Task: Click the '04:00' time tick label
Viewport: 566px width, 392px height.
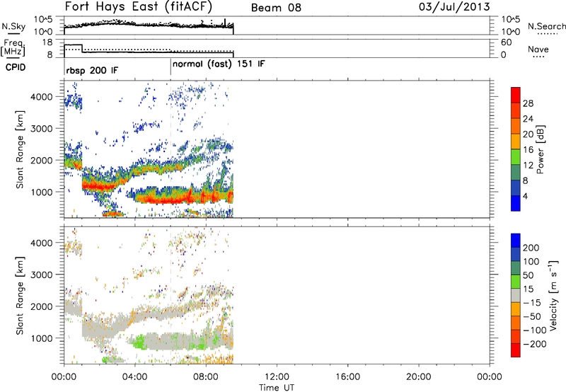Action: pos(134,377)
